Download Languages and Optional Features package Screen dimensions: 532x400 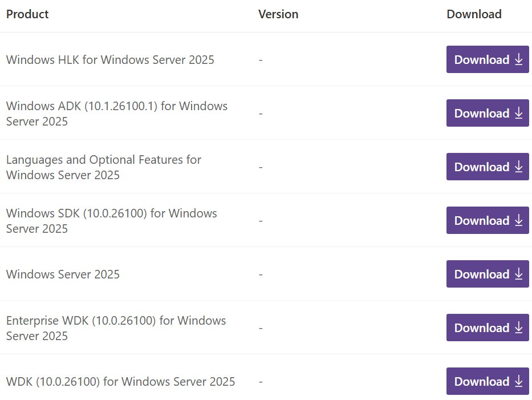coord(488,167)
